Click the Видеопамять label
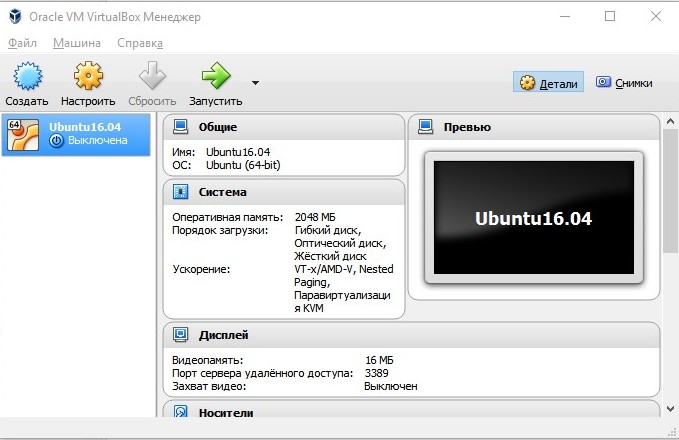The width and height of the screenshot is (679, 440). coord(207,360)
